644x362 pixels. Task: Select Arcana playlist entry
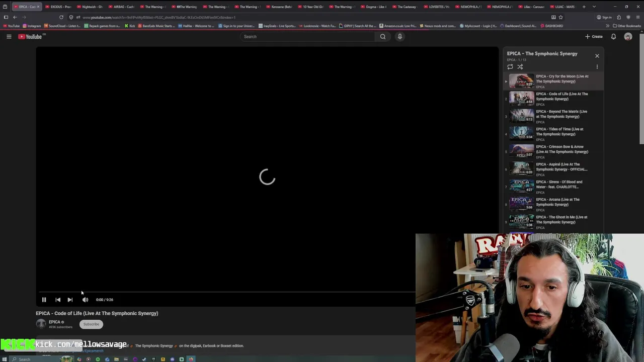pyautogui.click(x=553, y=204)
